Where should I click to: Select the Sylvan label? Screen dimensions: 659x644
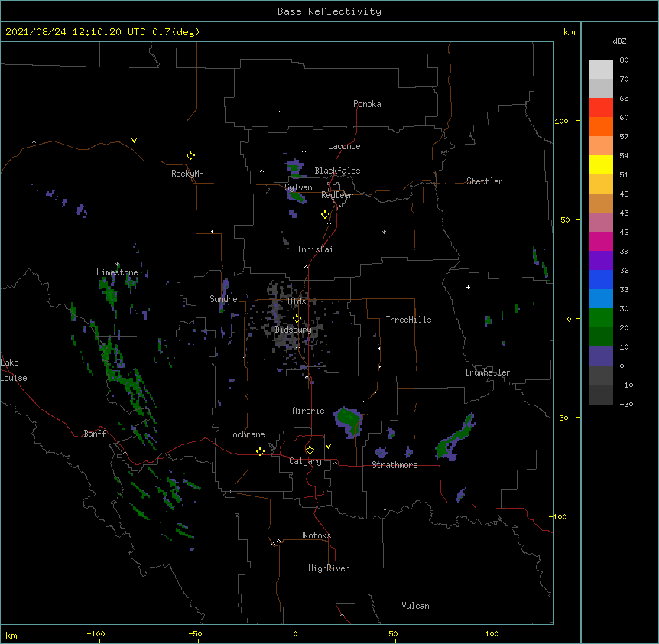click(x=298, y=187)
